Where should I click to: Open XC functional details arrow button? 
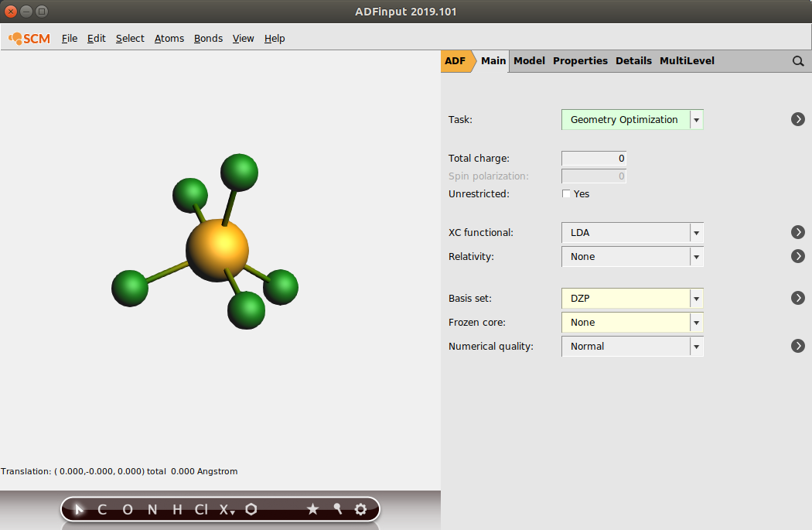(x=798, y=232)
